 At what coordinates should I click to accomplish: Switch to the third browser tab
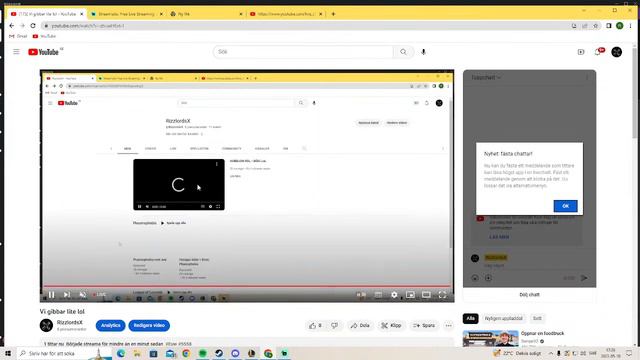205,14
